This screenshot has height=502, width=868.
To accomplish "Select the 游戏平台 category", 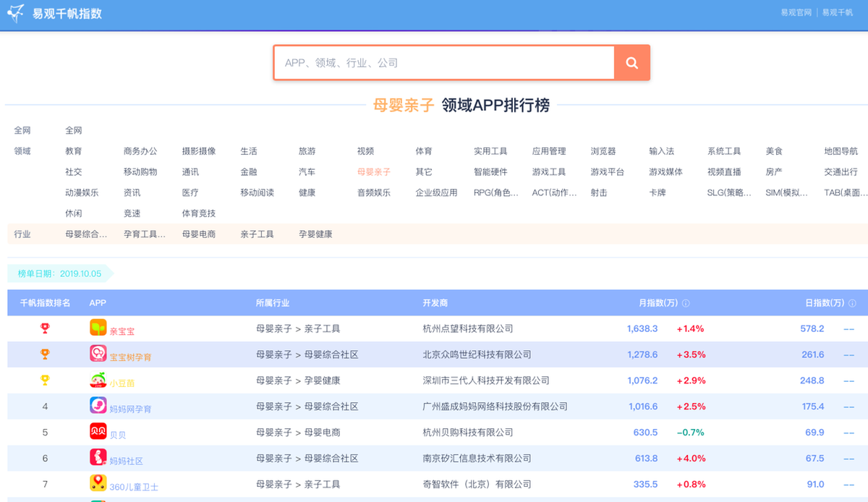I will (608, 172).
